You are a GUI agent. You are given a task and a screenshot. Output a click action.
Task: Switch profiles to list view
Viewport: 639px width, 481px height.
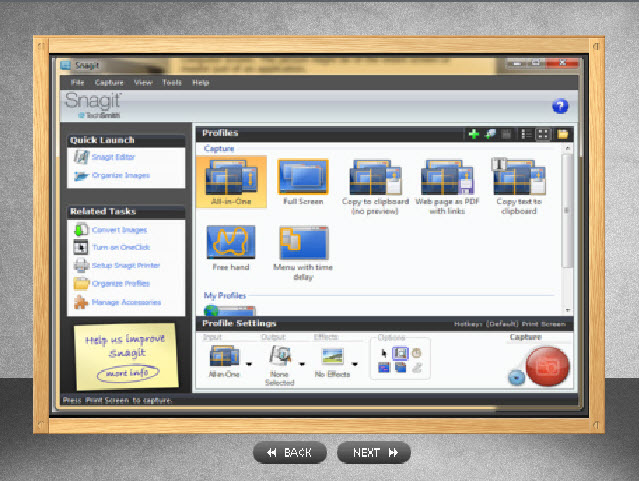tap(527, 134)
